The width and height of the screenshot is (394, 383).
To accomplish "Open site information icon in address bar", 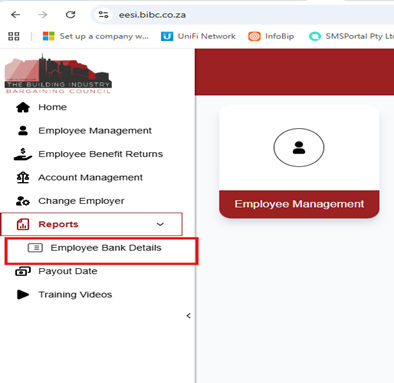I will tap(103, 15).
